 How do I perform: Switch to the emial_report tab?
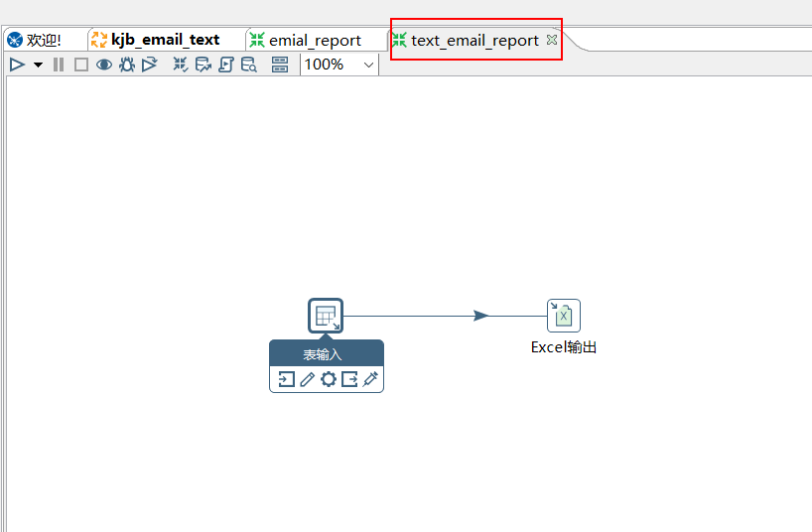[315, 40]
